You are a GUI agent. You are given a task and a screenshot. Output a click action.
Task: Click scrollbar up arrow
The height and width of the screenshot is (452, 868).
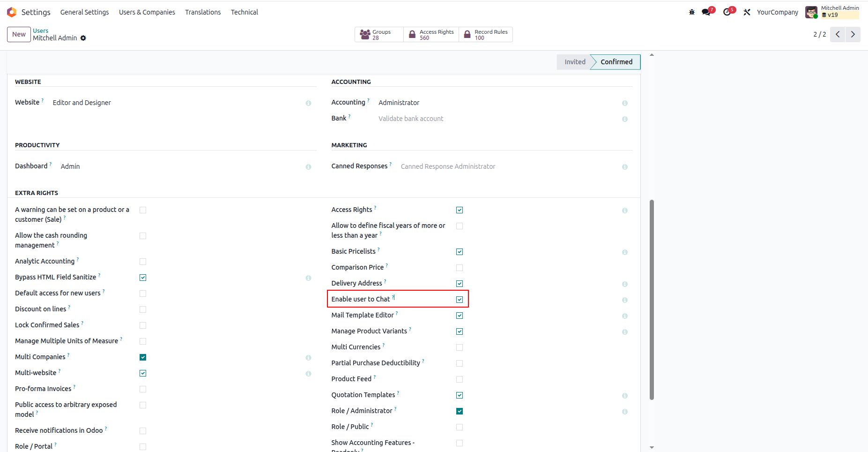coord(652,55)
